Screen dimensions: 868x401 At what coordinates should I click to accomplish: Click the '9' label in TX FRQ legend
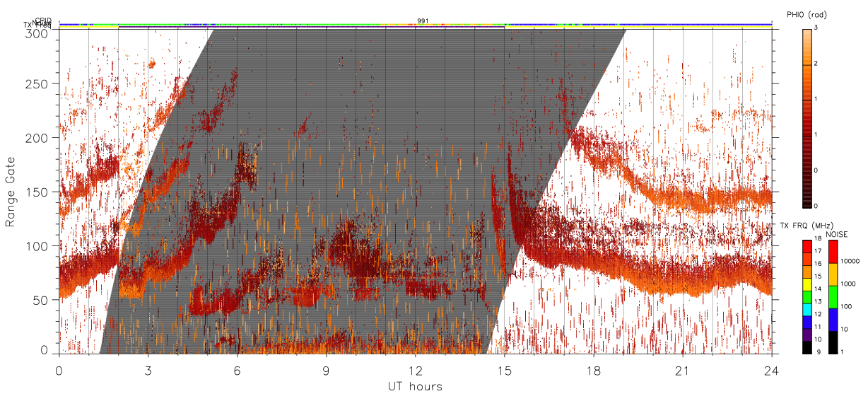(x=817, y=352)
